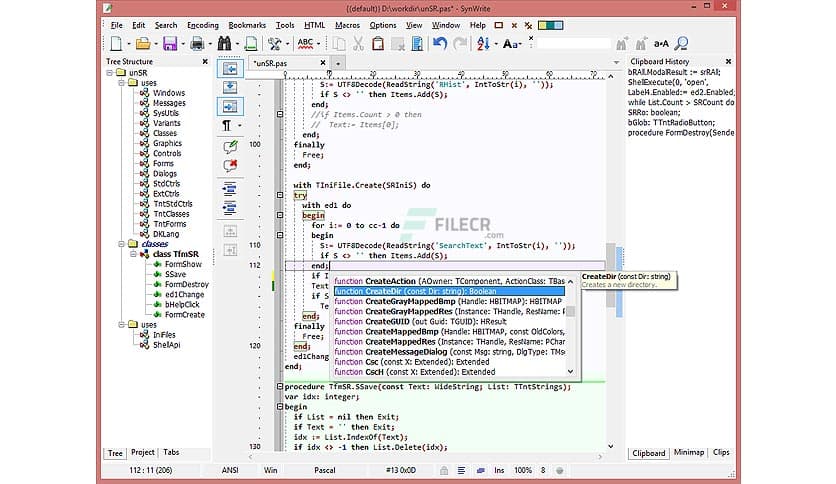Click the fullscreen rectangle icon in menu bar

(x=499, y=25)
